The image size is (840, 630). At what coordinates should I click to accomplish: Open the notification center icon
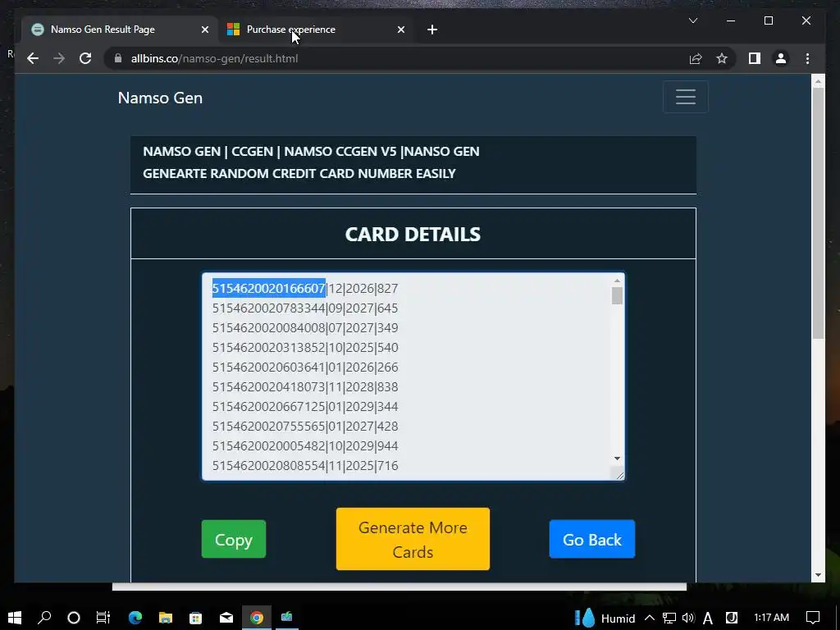(813, 618)
